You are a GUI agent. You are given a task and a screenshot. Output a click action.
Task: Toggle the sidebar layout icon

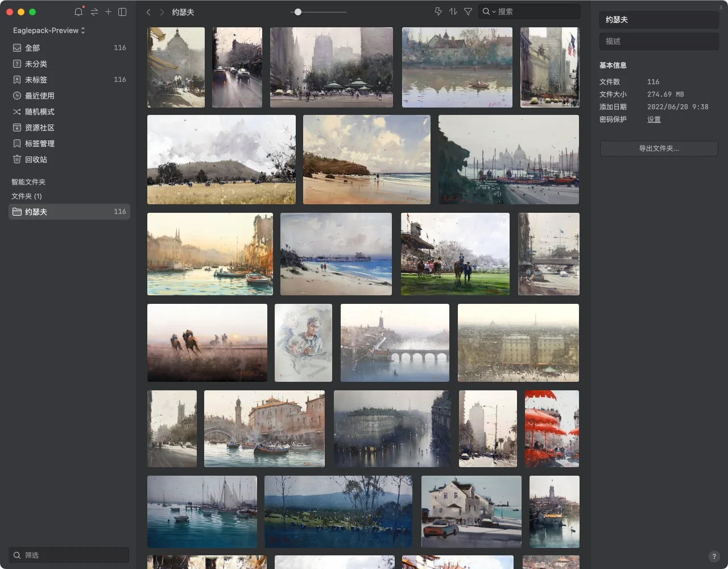[x=122, y=11]
